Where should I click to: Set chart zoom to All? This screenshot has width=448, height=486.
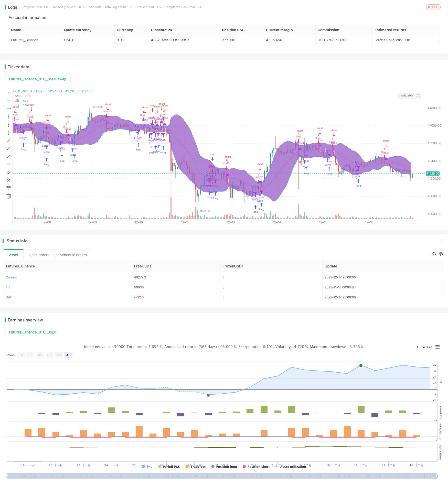68,355
